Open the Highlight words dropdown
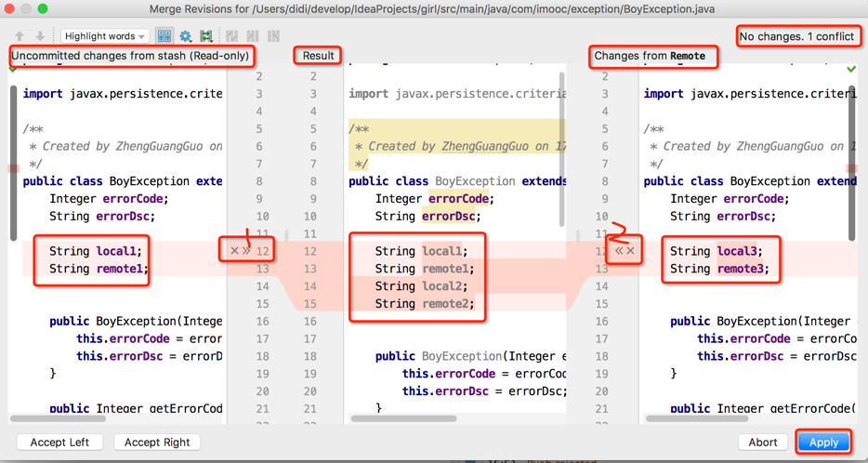The width and height of the screenshot is (868, 463). coord(105,36)
